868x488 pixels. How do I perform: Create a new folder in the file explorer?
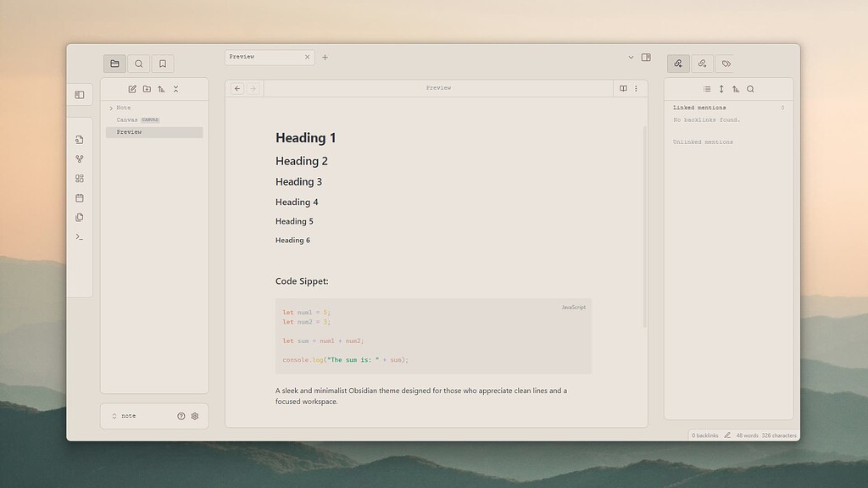click(x=147, y=89)
